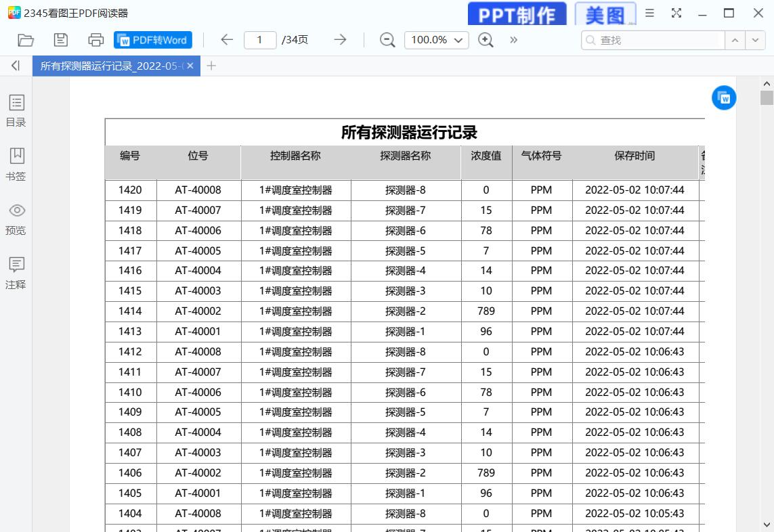
Task: Select the 所有探测器运行记录 document tab
Action: [111, 66]
